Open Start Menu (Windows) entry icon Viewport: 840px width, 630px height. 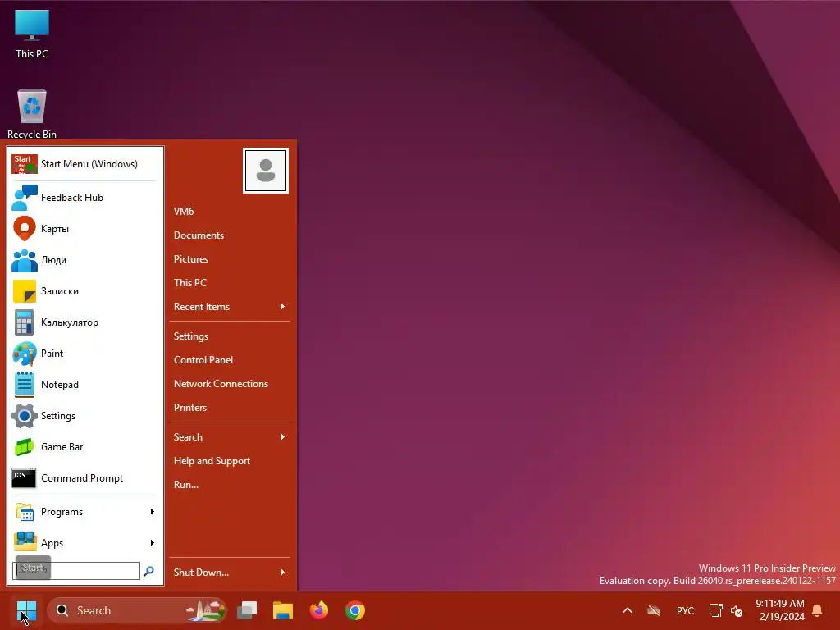24,164
